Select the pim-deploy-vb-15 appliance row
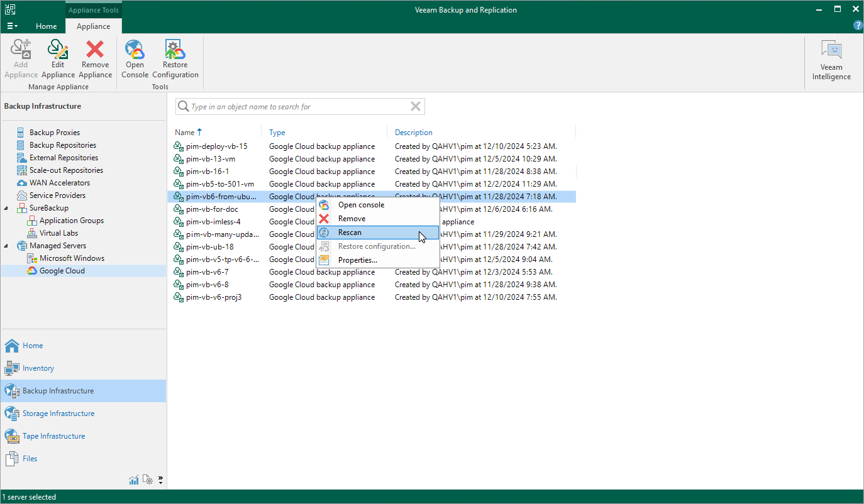This screenshot has height=504, width=864. pos(374,146)
